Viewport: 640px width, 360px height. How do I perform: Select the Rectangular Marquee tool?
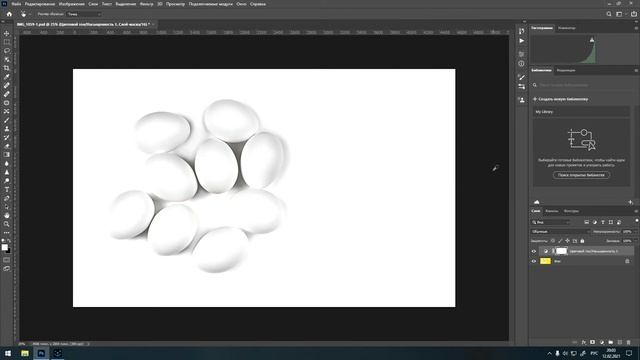click(7, 42)
